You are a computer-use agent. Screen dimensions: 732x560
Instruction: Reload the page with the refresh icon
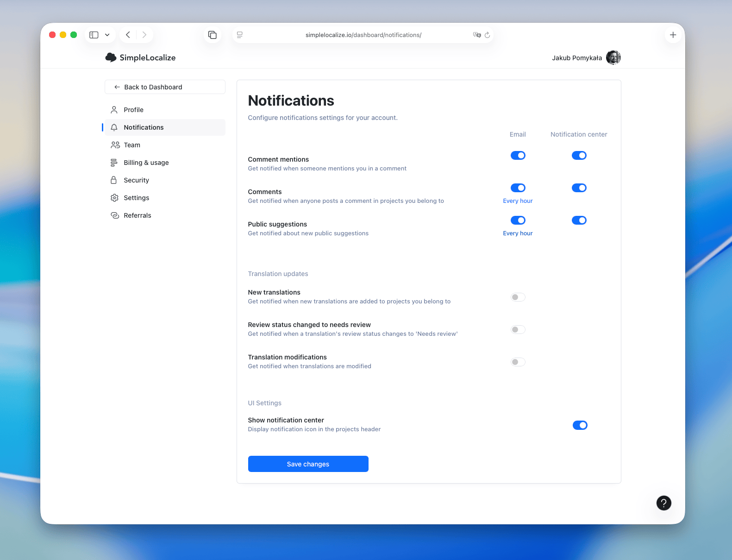tap(488, 35)
